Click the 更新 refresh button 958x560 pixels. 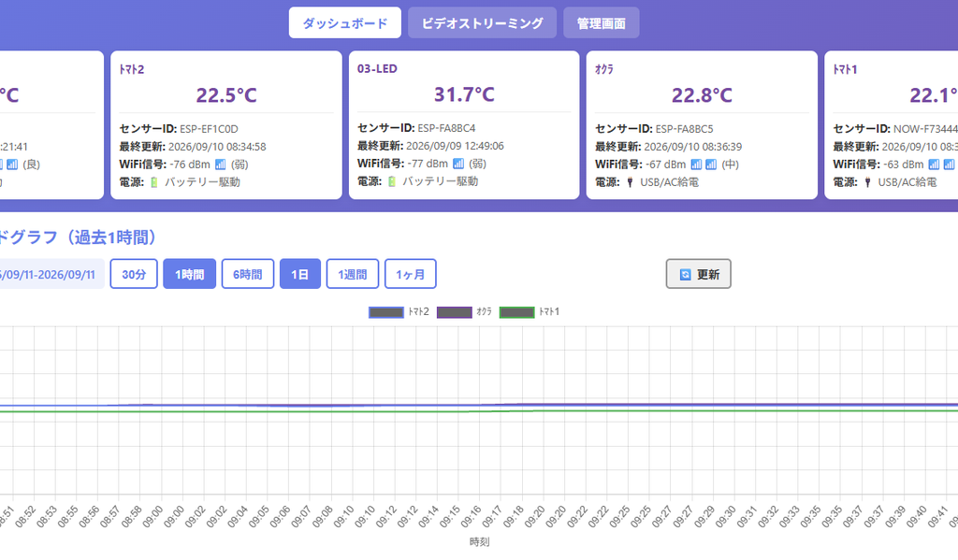point(698,274)
